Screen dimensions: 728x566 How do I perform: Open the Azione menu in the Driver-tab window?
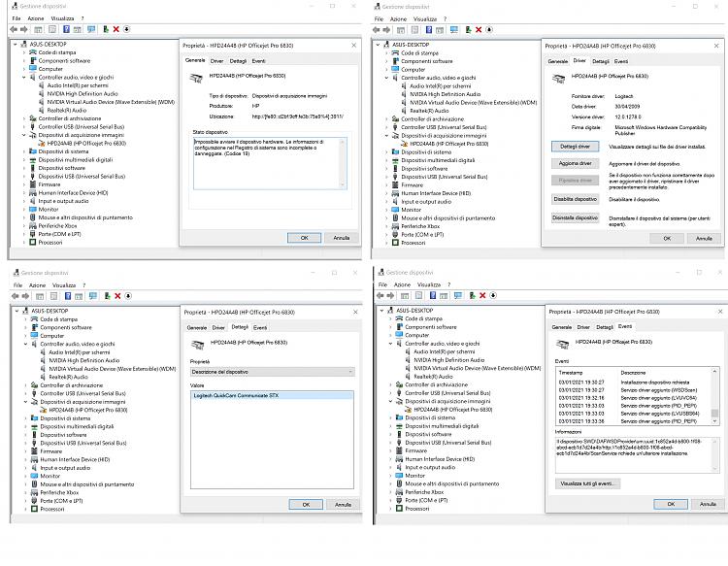click(398, 19)
